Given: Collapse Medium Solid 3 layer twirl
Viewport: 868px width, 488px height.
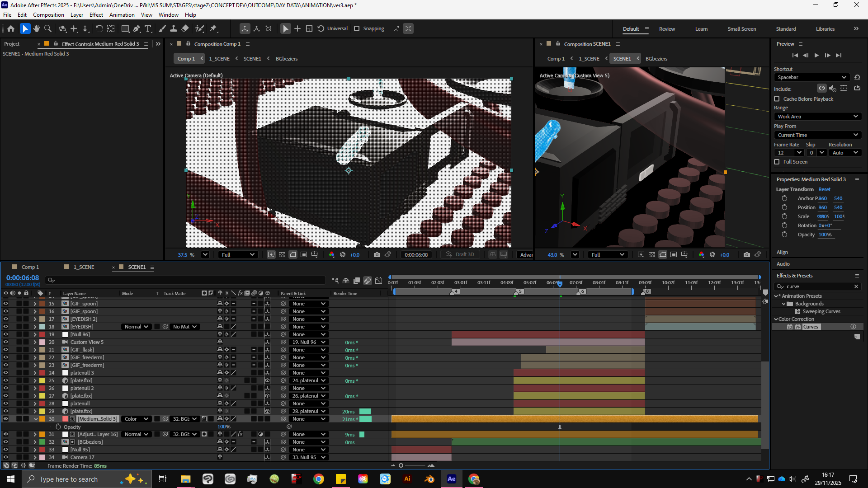Looking at the screenshot, I should point(36,419).
